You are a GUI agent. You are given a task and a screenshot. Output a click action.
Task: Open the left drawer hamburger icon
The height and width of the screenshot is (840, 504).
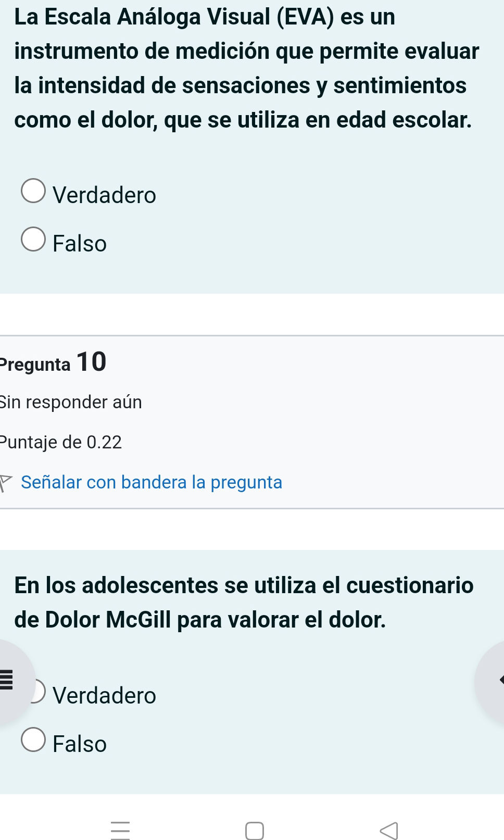coord(6,681)
